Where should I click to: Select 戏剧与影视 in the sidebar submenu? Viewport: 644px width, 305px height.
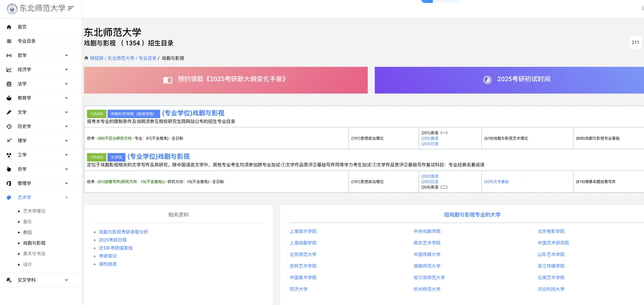tap(35, 243)
